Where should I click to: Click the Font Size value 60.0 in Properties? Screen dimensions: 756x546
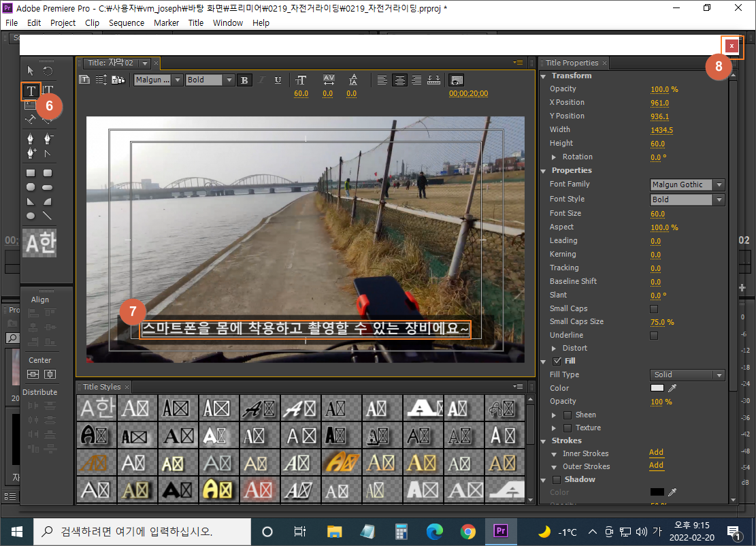coord(657,214)
